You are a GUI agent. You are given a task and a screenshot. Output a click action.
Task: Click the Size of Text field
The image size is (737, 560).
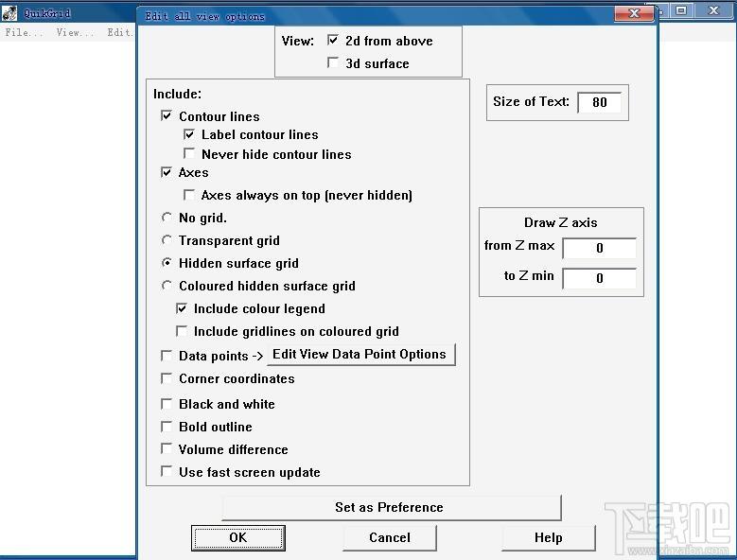[599, 102]
